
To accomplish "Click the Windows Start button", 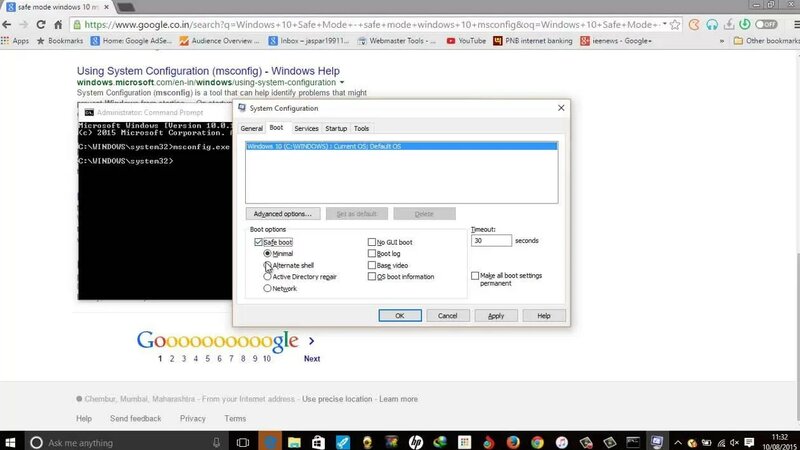I will point(10,442).
